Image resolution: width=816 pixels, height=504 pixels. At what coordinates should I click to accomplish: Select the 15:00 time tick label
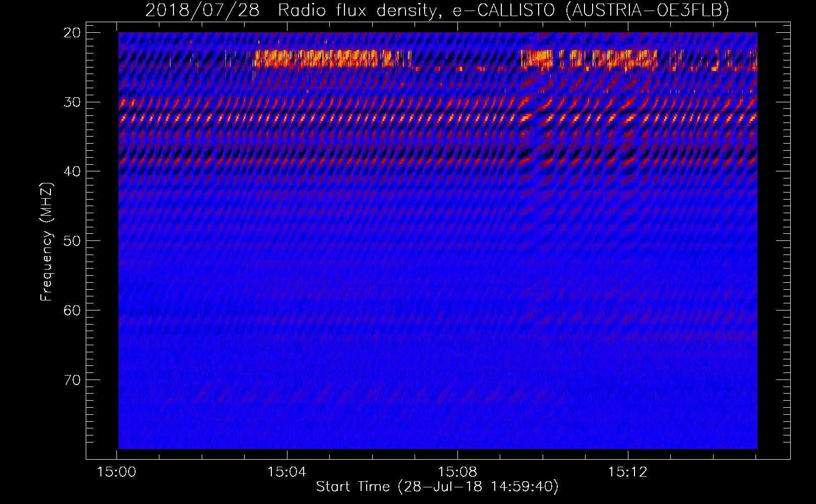click(x=117, y=472)
